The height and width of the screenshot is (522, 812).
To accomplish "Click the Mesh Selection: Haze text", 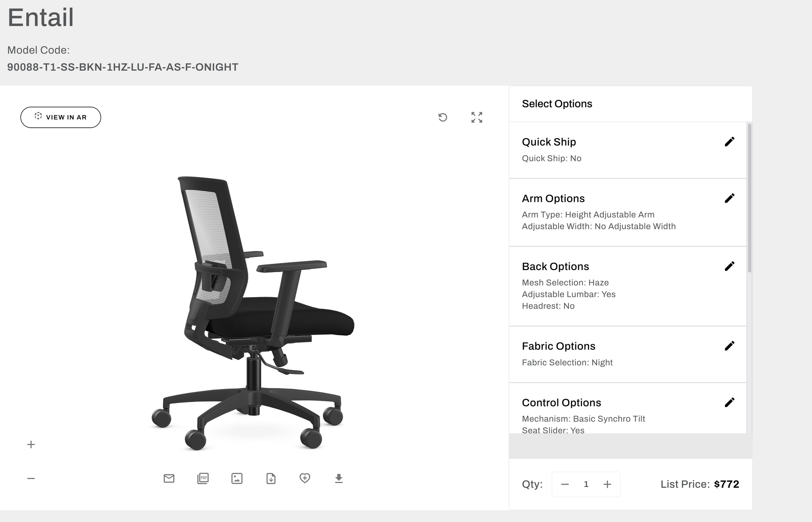I will tap(565, 283).
